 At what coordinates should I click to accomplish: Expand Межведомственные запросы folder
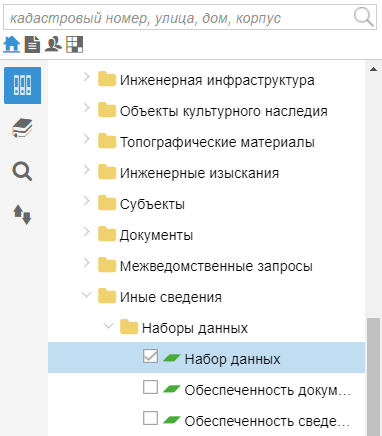(86, 263)
